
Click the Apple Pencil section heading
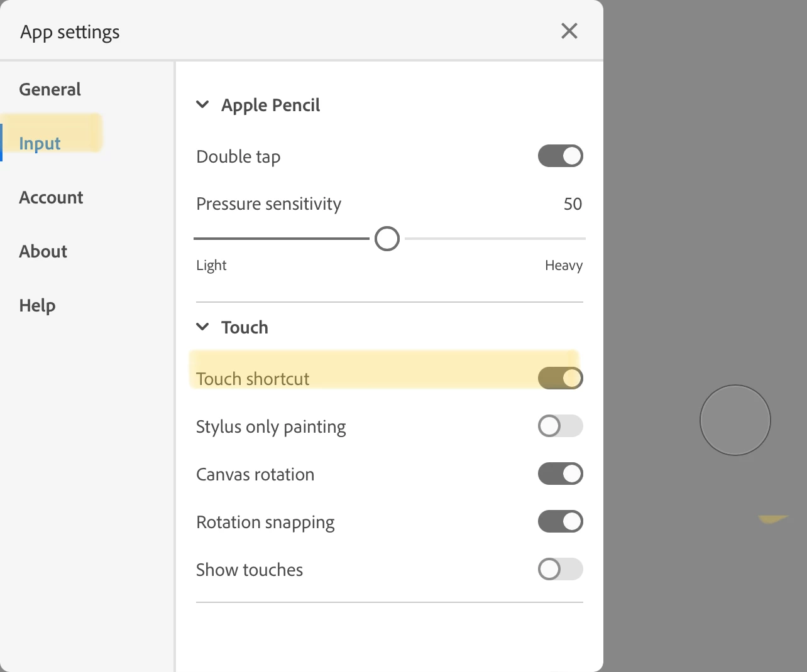(270, 105)
